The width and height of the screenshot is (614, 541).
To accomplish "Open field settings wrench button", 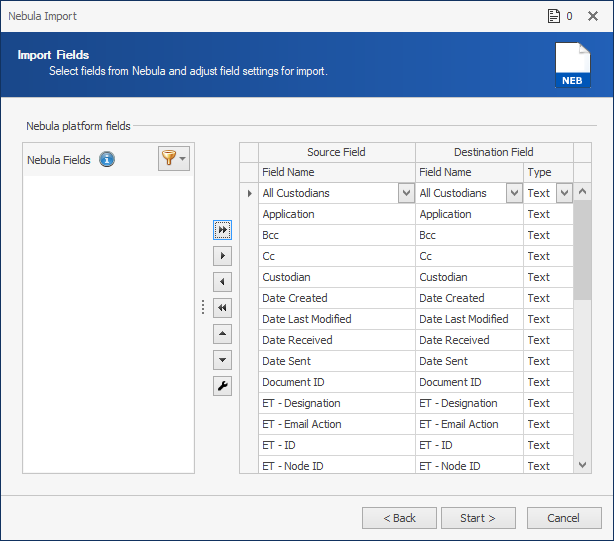I will point(222,386).
